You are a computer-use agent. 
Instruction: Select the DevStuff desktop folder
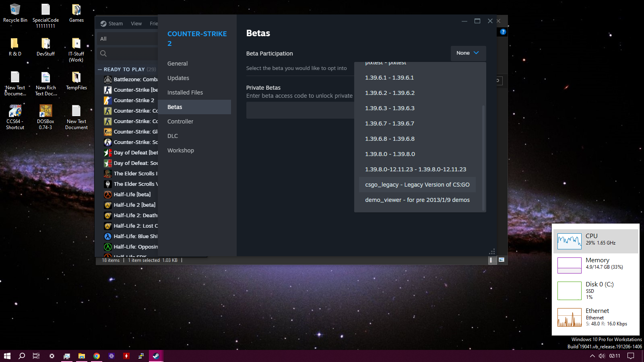coord(45,47)
